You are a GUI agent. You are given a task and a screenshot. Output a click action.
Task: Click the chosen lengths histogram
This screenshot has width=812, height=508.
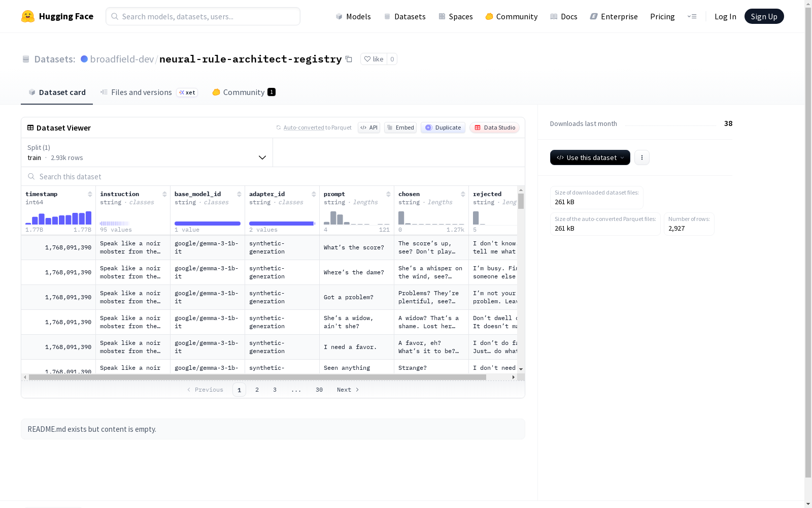431,218
